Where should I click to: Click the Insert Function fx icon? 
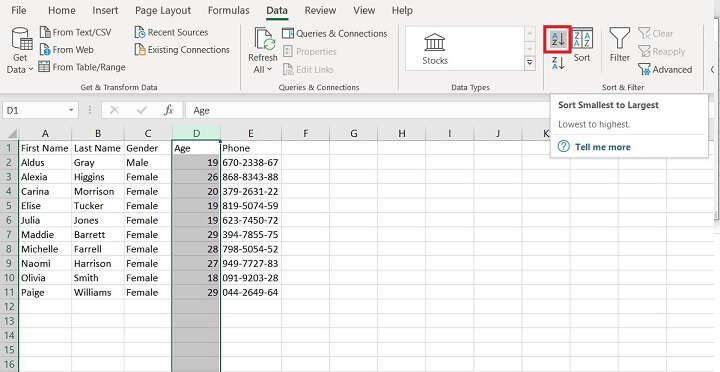169,110
